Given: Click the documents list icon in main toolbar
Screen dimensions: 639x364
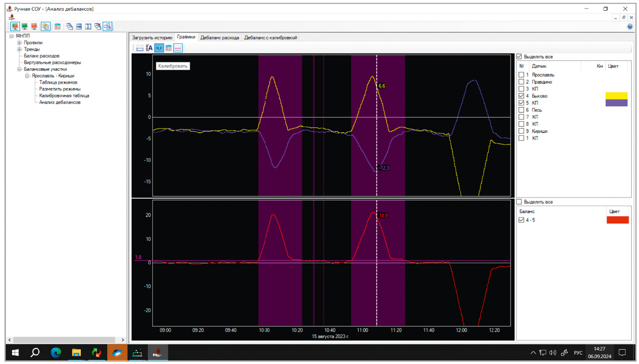Looking at the screenshot, I should tap(45, 26).
